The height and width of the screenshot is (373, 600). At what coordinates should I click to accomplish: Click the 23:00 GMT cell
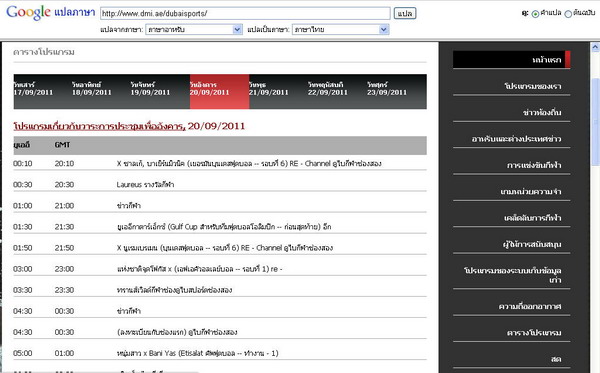pos(64,269)
